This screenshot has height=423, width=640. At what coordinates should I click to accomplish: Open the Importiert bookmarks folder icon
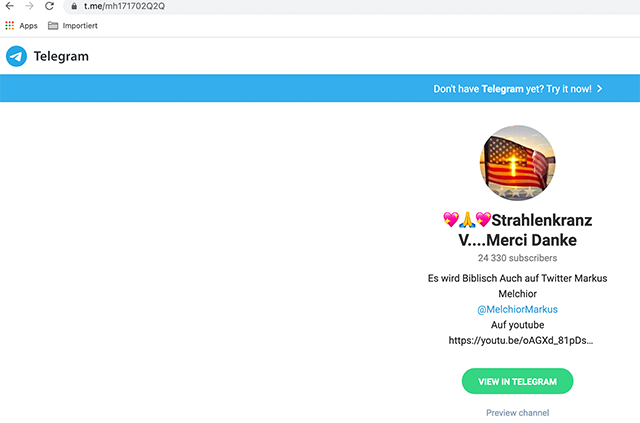coord(53,26)
